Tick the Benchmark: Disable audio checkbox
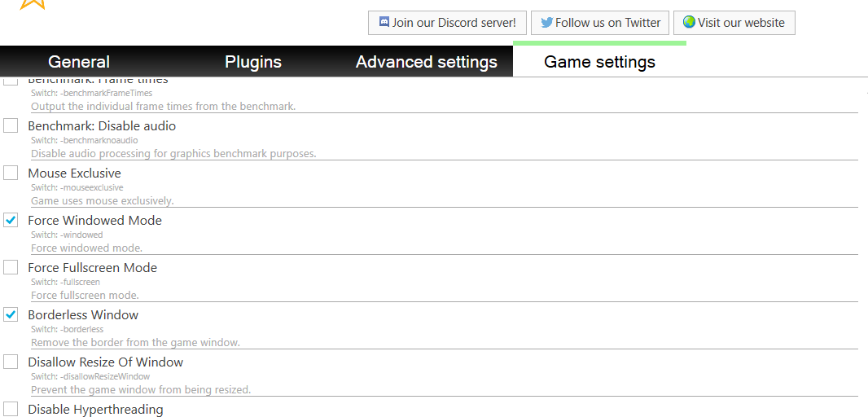 pos(11,125)
